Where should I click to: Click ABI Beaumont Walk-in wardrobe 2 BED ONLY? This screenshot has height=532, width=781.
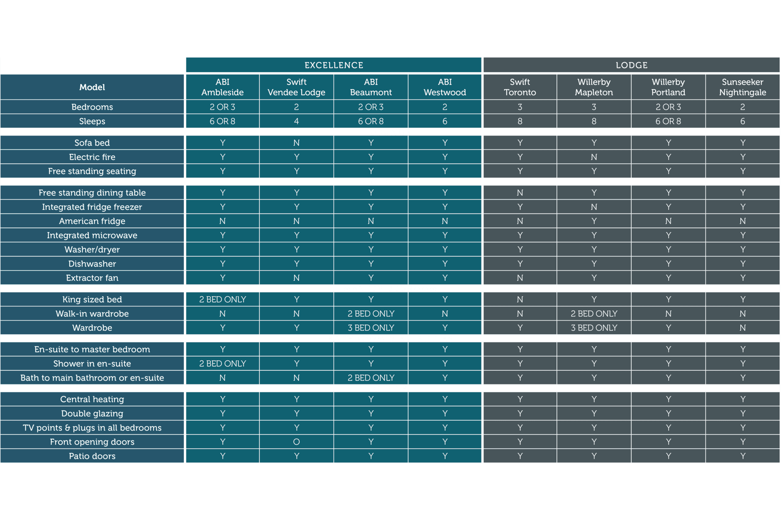(x=371, y=313)
